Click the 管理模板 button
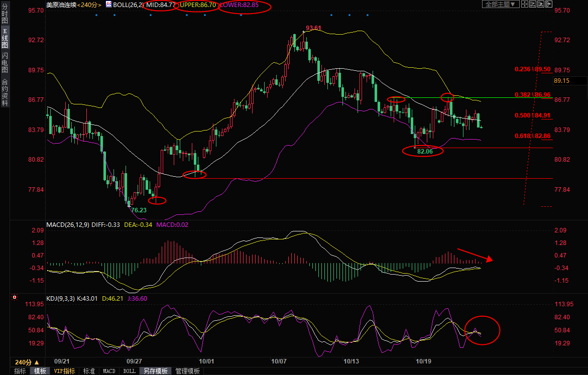The image size is (588, 375). [x=187, y=371]
